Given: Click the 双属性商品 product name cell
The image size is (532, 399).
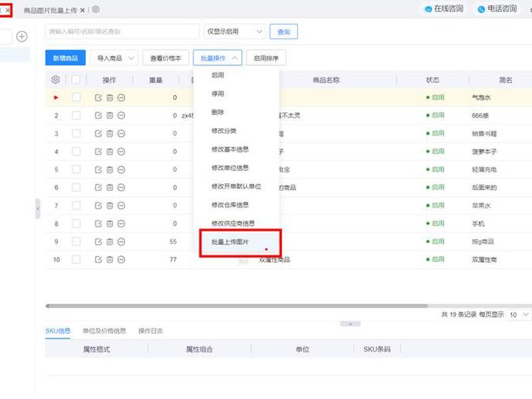Looking at the screenshot, I should [x=274, y=259].
